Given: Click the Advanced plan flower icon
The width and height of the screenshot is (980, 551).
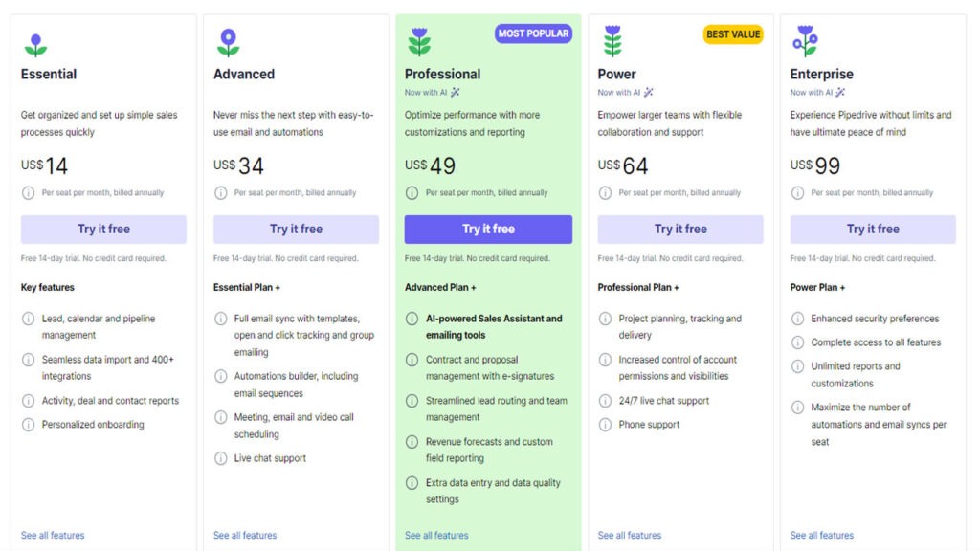Looking at the screenshot, I should [230, 42].
